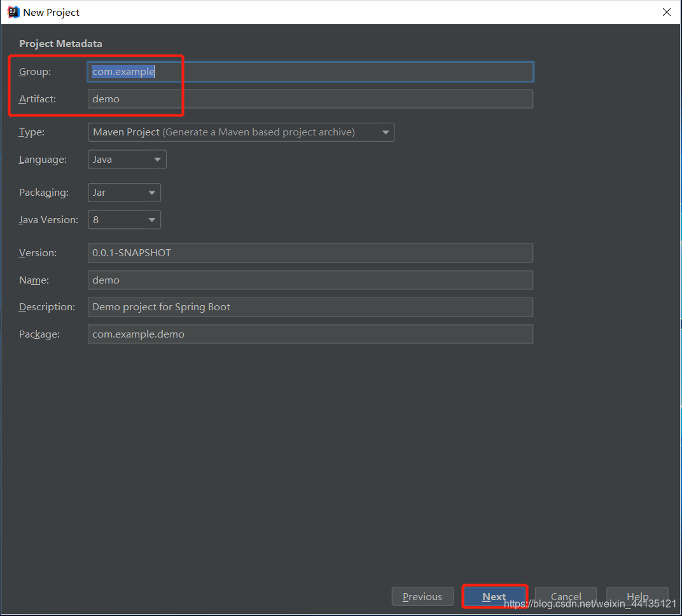Click the Description field for Spring Boot
The image size is (682, 616).
310,307
